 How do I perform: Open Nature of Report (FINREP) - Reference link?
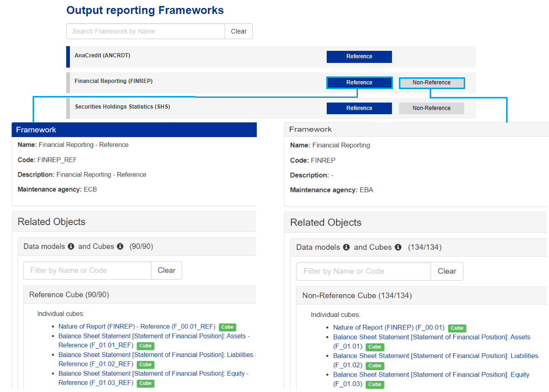point(137,327)
